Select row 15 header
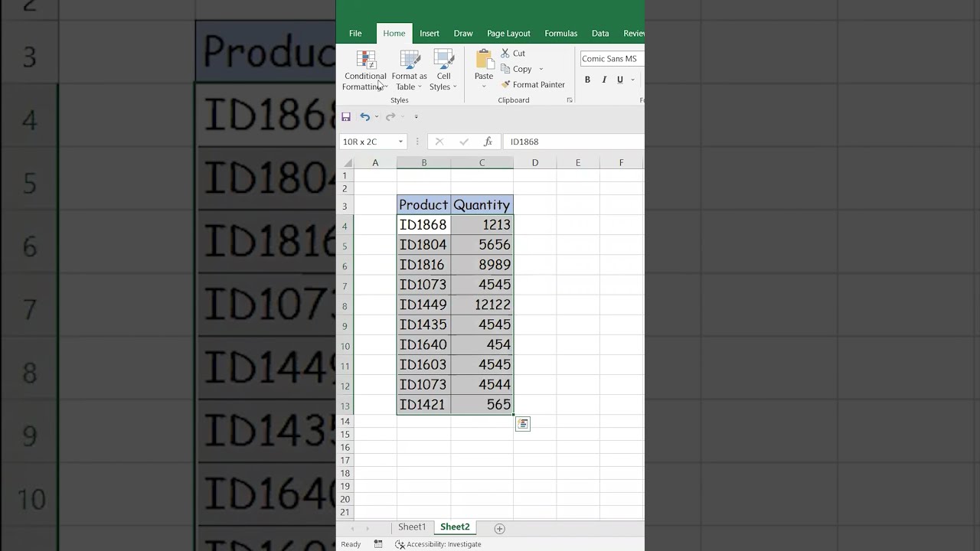The height and width of the screenshot is (551, 980). [x=345, y=435]
